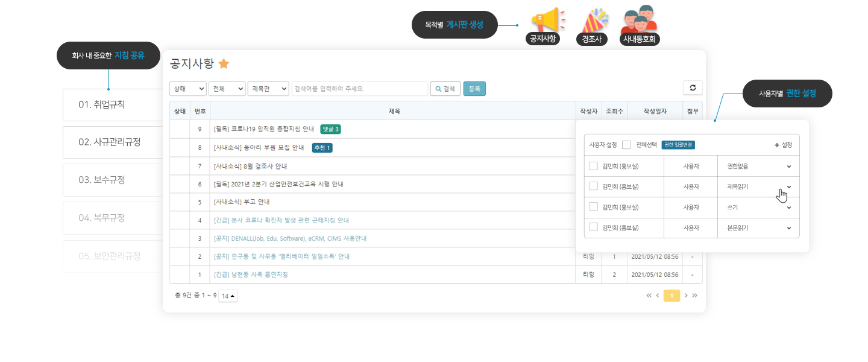The height and width of the screenshot is (362, 868).
Task: Go to the last page arrow
Action: point(695,296)
